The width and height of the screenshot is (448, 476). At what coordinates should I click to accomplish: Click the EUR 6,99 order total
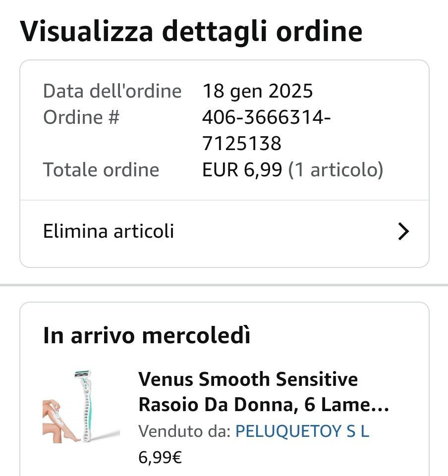(x=242, y=170)
